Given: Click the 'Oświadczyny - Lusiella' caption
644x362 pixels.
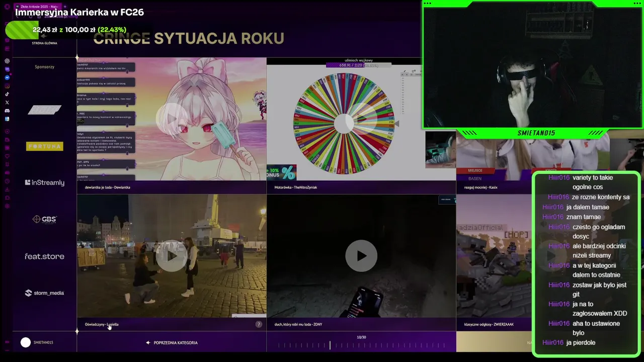Looking at the screenshot, I should pyautogui.click(x=102, y=324).
